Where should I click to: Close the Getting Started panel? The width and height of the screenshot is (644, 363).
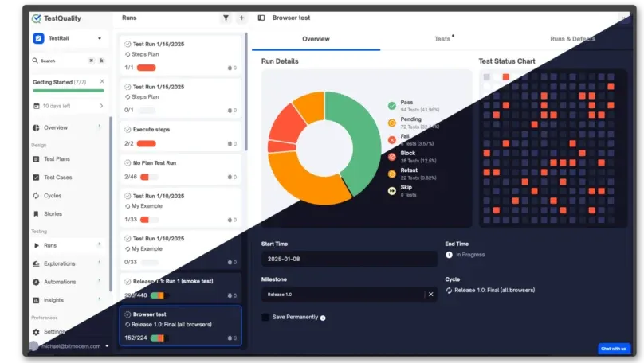pyautogui.click(x=102, y=81)
